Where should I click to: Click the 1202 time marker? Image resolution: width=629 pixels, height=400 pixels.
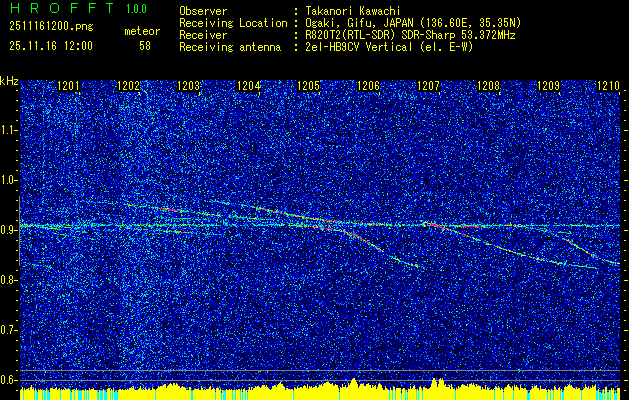click(x=128, y=85)
